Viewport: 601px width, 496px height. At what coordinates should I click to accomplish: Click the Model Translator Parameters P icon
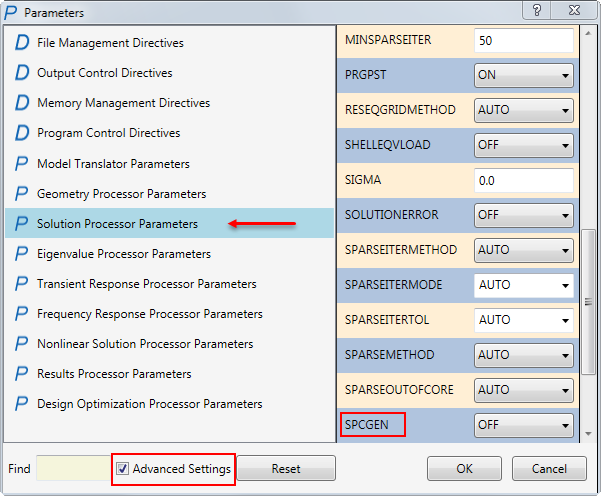22,164
